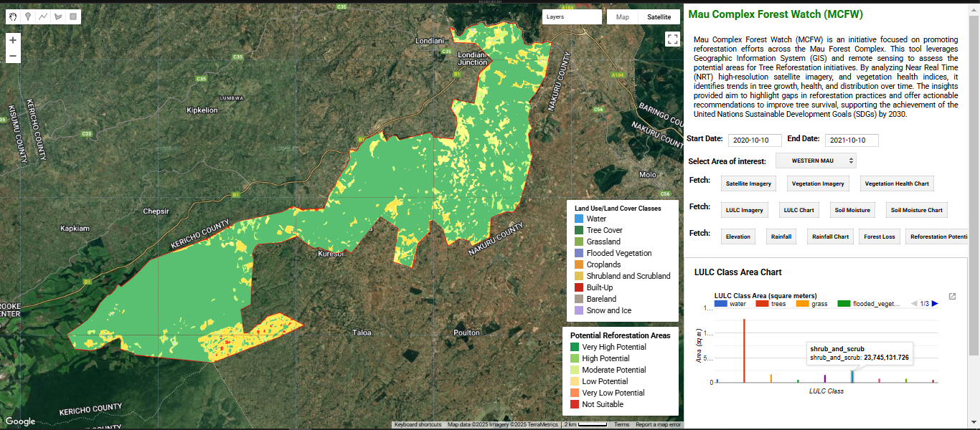Switch to Map view
The image size is (980, 430).
[623, 16]
